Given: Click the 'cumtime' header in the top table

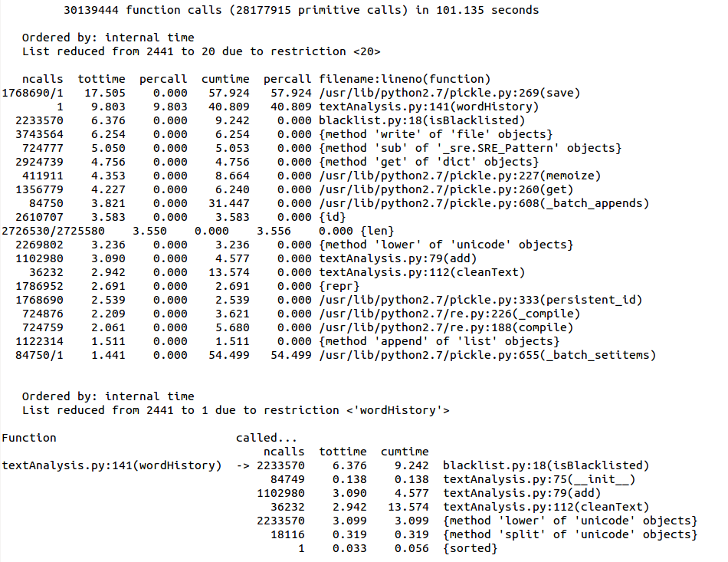Looking at the screenshot, I should click(x=225, y=79).
